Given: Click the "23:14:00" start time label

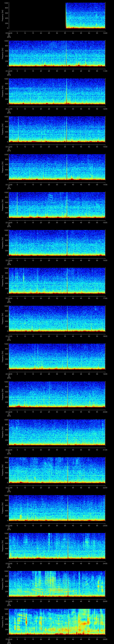Looking at the screenshot, I should (9, 223).
